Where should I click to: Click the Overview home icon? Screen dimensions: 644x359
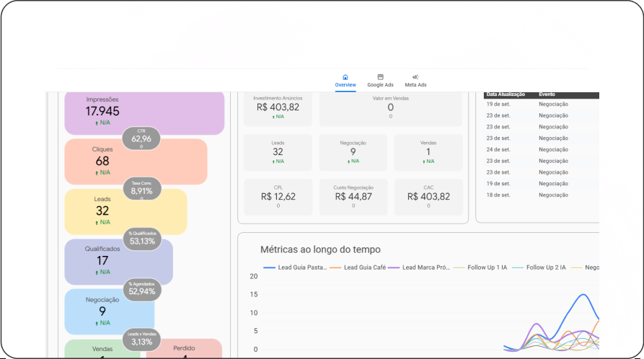(x=345, y=77)
